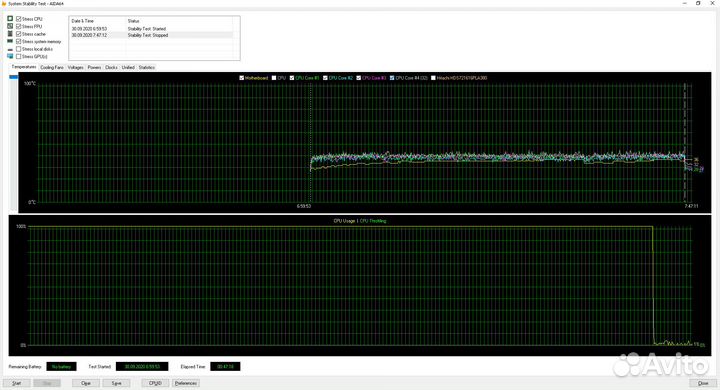Viewport: 720px width, 390px height.
Task: Enable the Stress GPU(s) checkbox
Action: 18,57
